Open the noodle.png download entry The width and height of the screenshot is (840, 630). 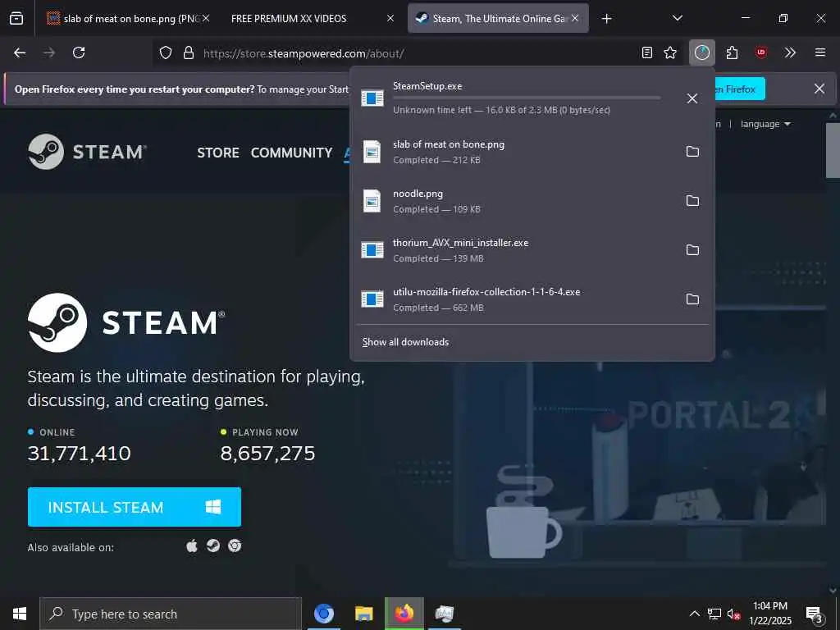[514, 201]
